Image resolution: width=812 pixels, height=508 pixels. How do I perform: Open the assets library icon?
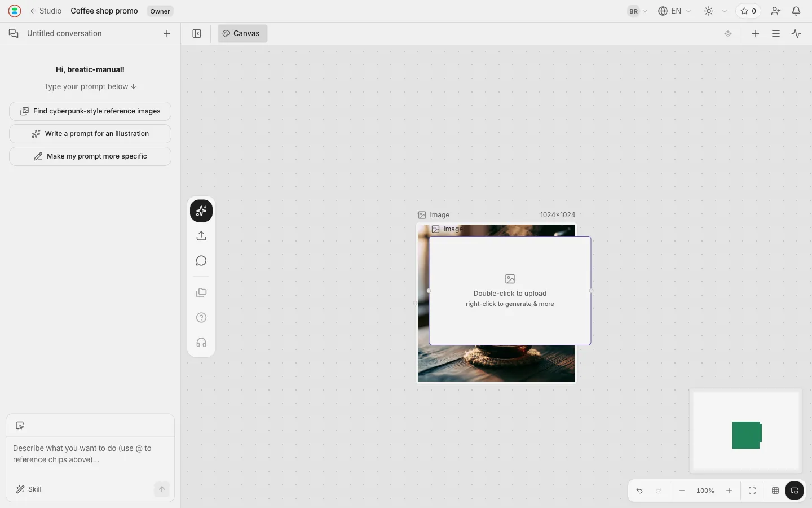point(201,293)
